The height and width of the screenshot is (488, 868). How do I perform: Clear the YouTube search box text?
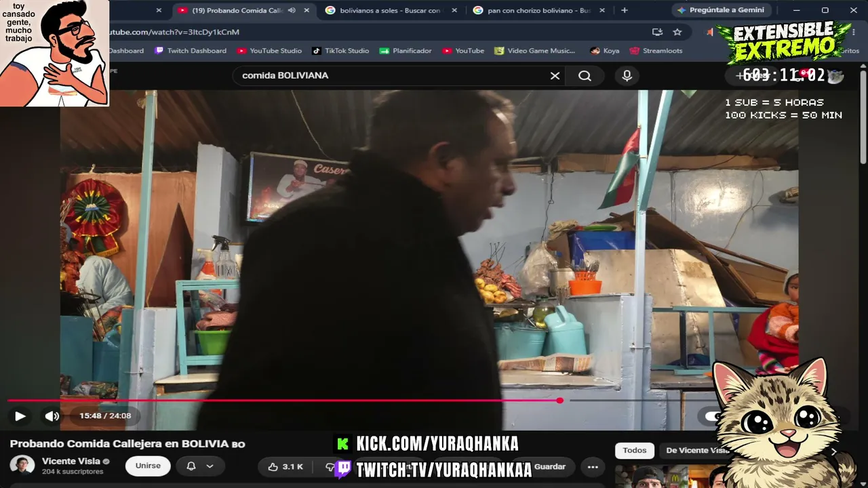pos(555,75)
